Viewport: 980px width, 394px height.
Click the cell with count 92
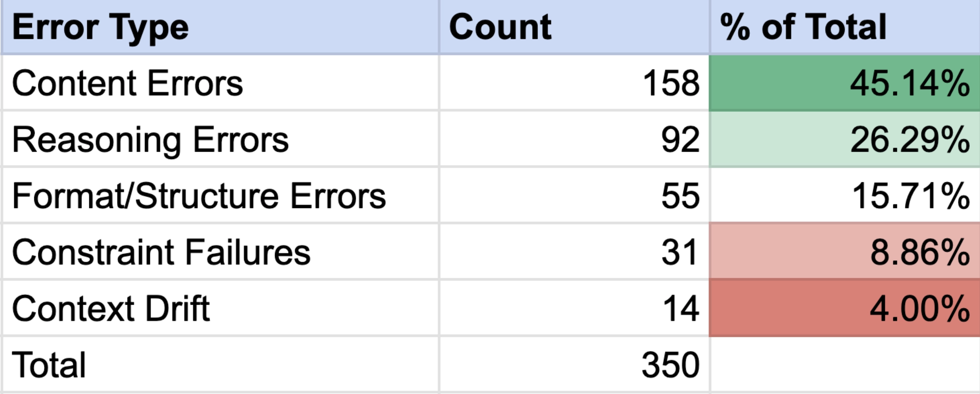pos(574,139)
